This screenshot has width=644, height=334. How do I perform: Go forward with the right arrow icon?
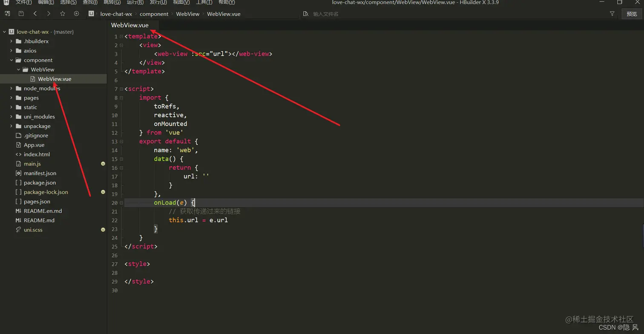tap(49, 14)
